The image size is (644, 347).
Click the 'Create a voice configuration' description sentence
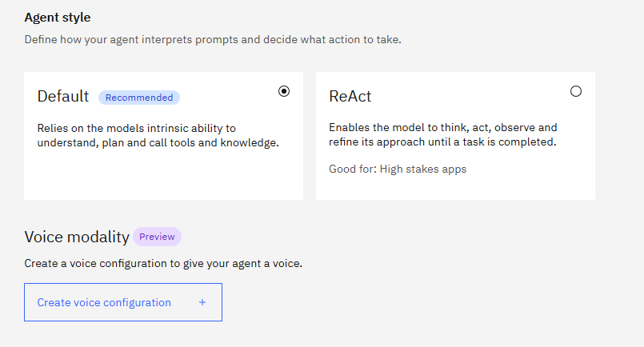[163, 263]
